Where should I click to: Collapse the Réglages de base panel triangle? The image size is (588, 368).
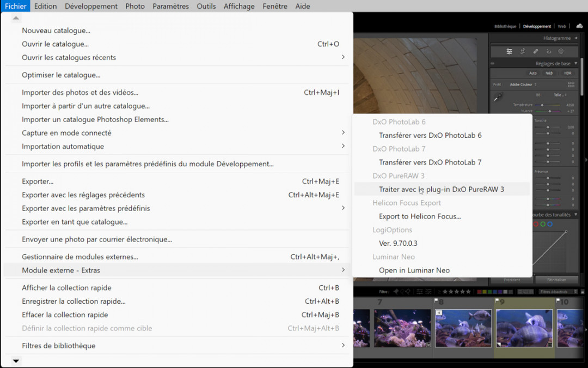click(x=575, y=63)
